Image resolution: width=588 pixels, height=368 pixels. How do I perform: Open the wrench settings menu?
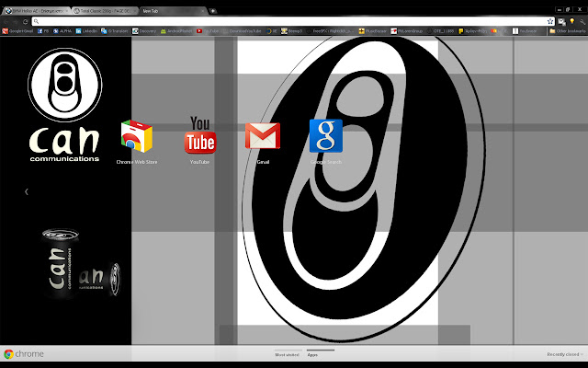582,21
